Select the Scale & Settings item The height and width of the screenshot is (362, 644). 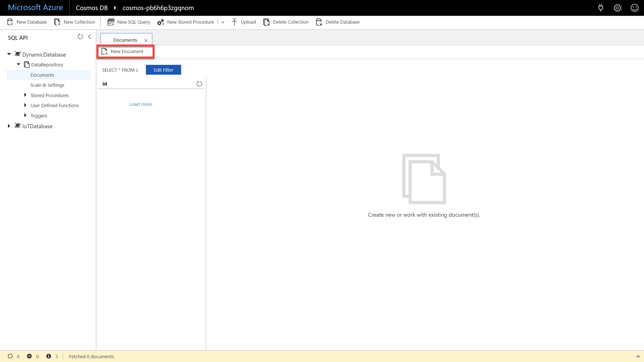pos(47,85)
